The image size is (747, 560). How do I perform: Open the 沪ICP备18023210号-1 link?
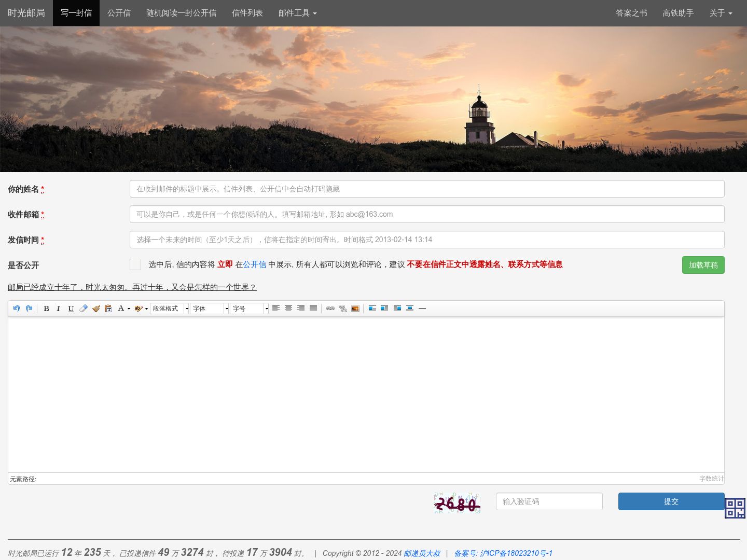(516, 553)
